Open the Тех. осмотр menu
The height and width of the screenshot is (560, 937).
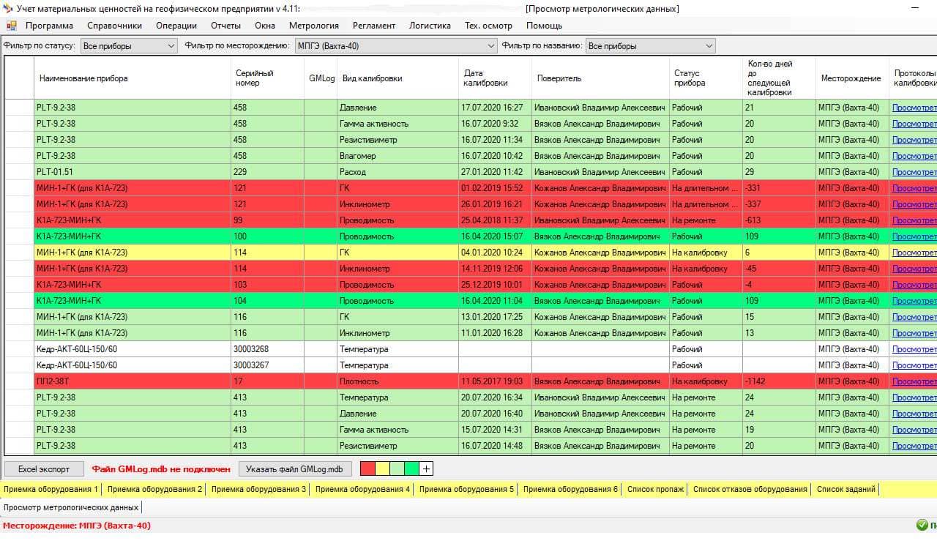point(488,26)
